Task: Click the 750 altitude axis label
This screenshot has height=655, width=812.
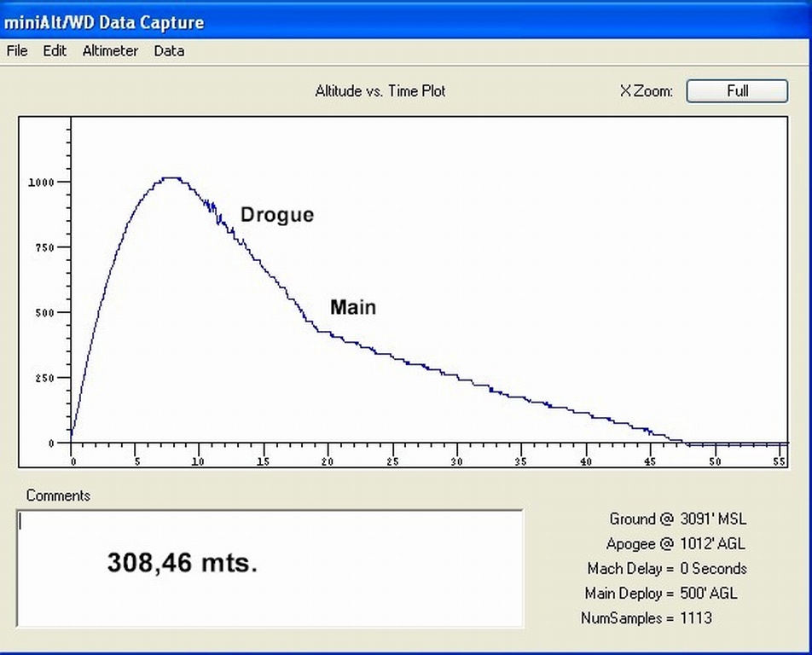Action: (x=44, y=247)
